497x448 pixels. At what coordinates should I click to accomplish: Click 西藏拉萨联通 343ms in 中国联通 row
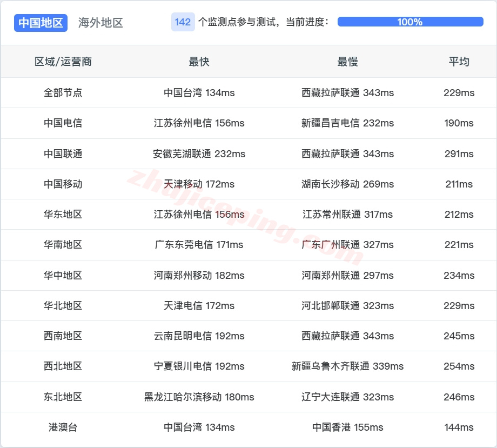click(x=348, y=154)
